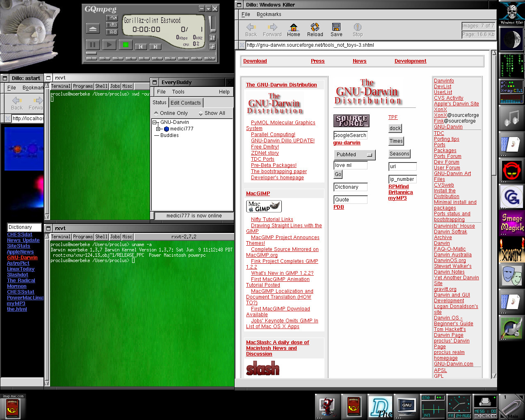Click the Dillo Stop toolbar icon
The height and width of the screenshot is (420, 525).
358,30
